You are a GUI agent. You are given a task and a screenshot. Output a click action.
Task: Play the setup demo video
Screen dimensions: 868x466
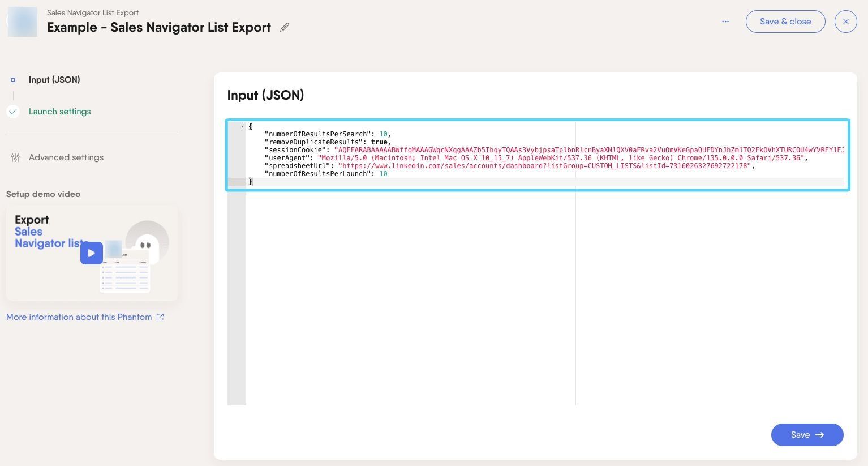[x=92, y=253]
